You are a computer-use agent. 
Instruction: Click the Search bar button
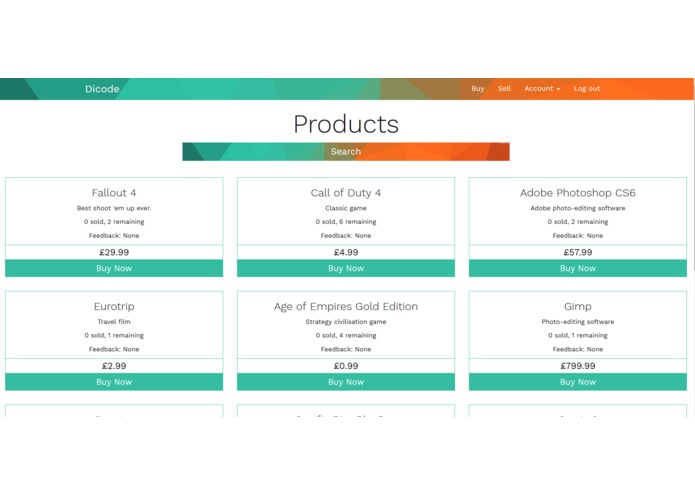(346, 152)
